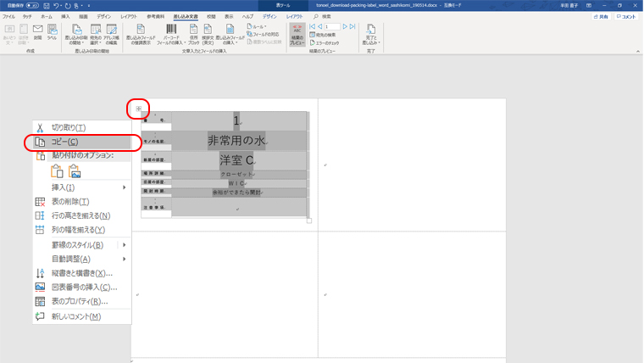Expand the 挿入(I) submenu in context menu
The width and height of the screenshot is (644, 363).
point(124,187)
